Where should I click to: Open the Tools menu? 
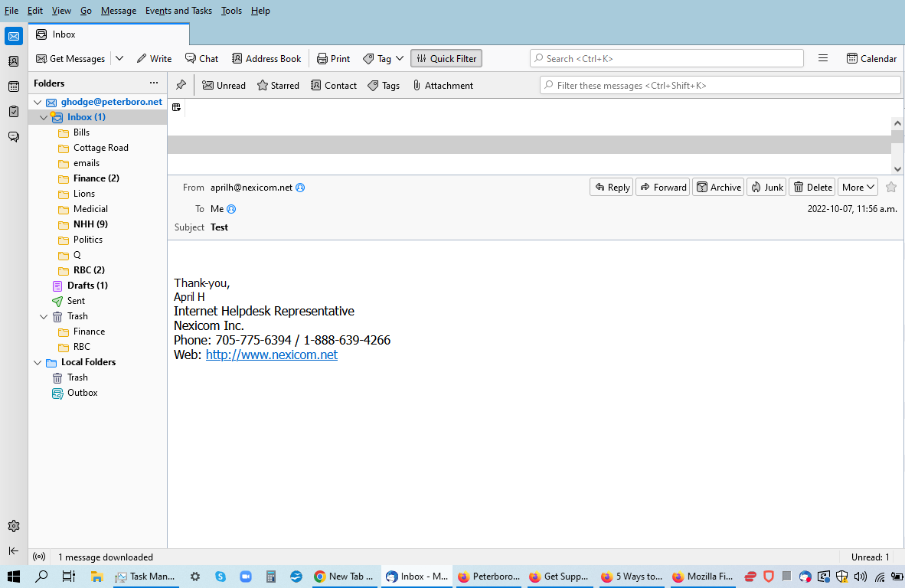coord(231,11)
